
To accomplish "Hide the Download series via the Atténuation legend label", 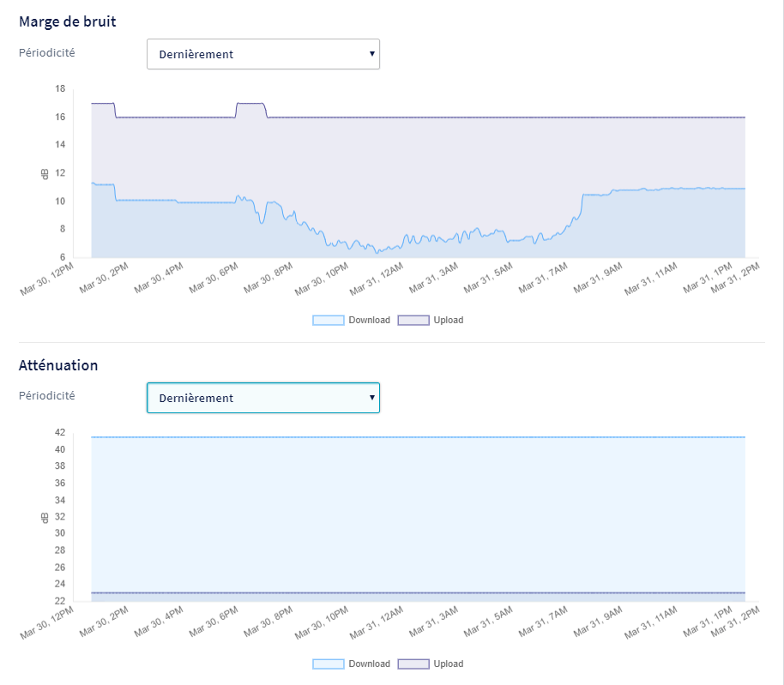I will [369, 664].
